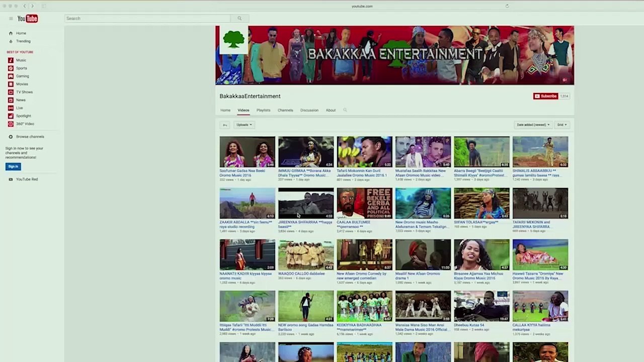Open the Grid view dropdown
Screen dimensions: 644x362
(x=562, y=125)
